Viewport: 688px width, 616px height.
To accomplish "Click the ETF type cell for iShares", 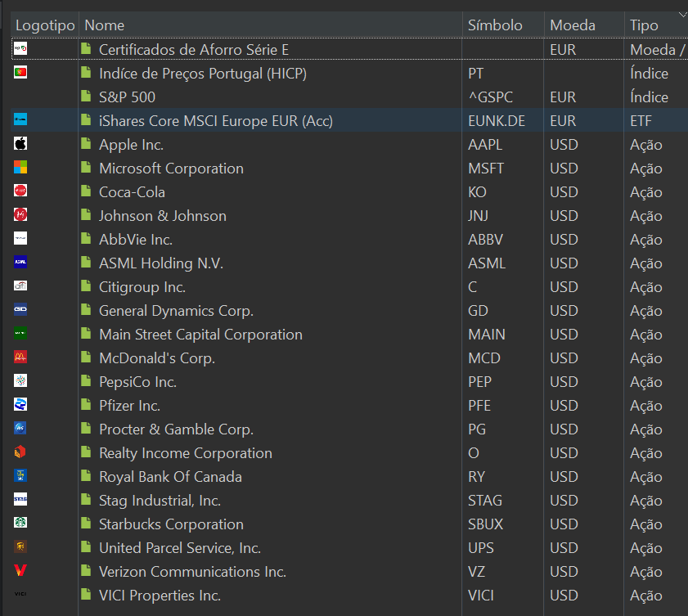I will 641,120.
